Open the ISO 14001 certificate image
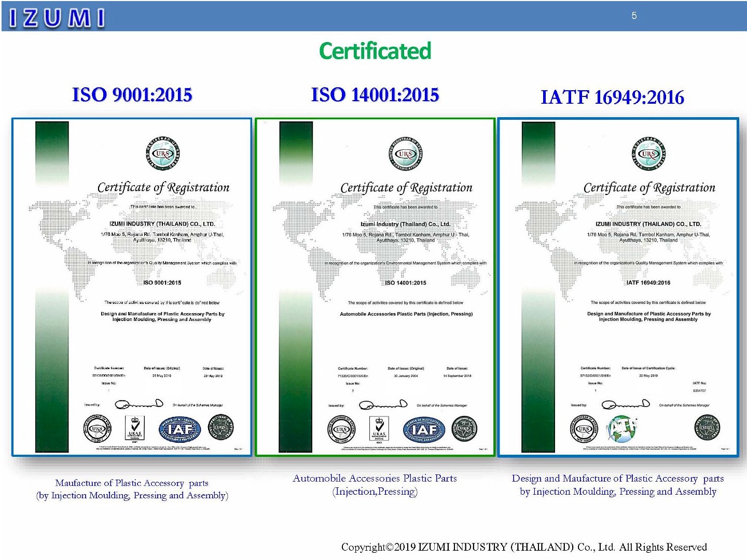 375,287
